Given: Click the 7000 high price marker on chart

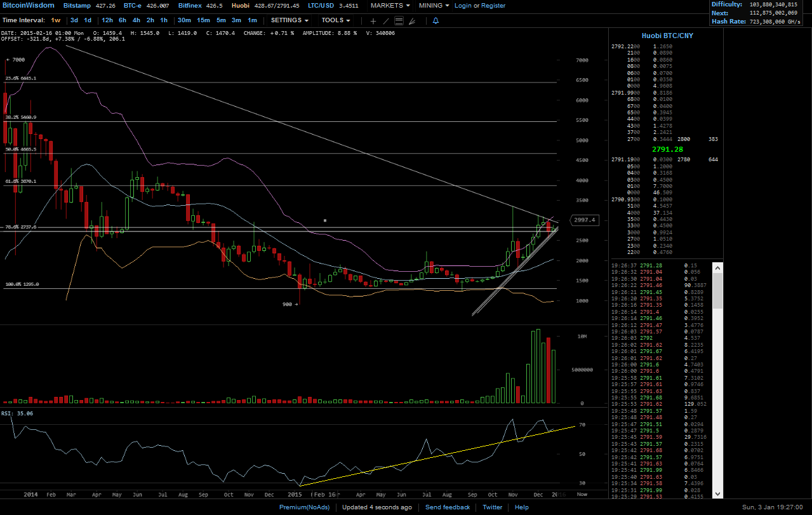Looking at the screenshot, I should coord(16,60).
